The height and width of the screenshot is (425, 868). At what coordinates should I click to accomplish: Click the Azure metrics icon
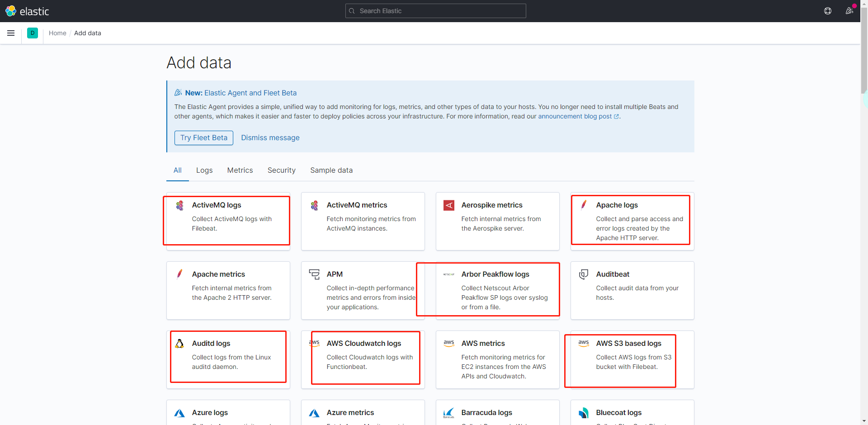pos(314,413)
